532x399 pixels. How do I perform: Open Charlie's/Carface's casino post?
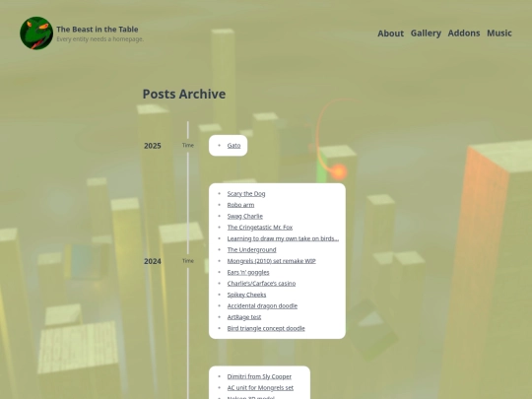tap(261, 284)
